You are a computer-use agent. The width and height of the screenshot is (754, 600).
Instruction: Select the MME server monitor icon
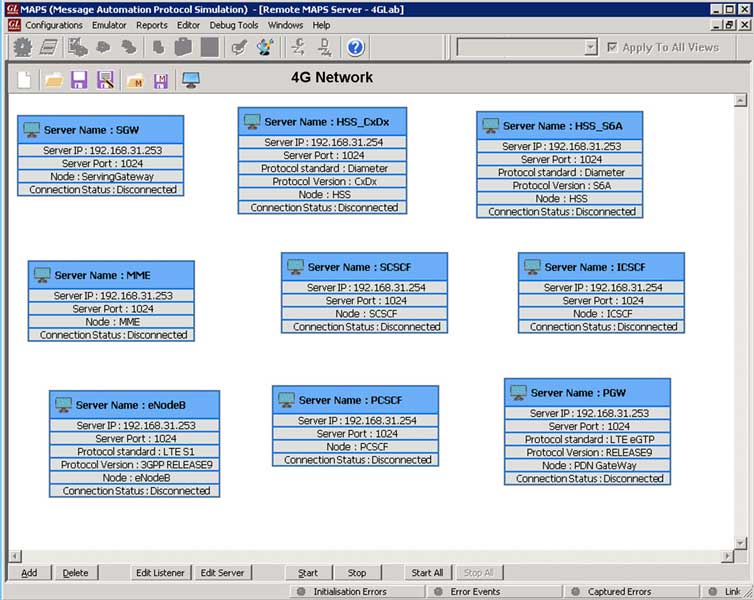click(42, 275)
